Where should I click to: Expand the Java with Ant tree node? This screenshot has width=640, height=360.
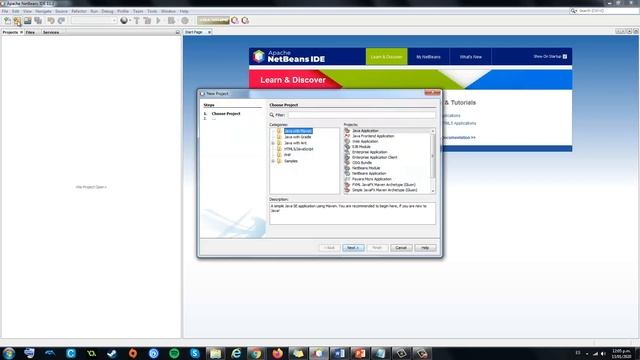[273, 143]
